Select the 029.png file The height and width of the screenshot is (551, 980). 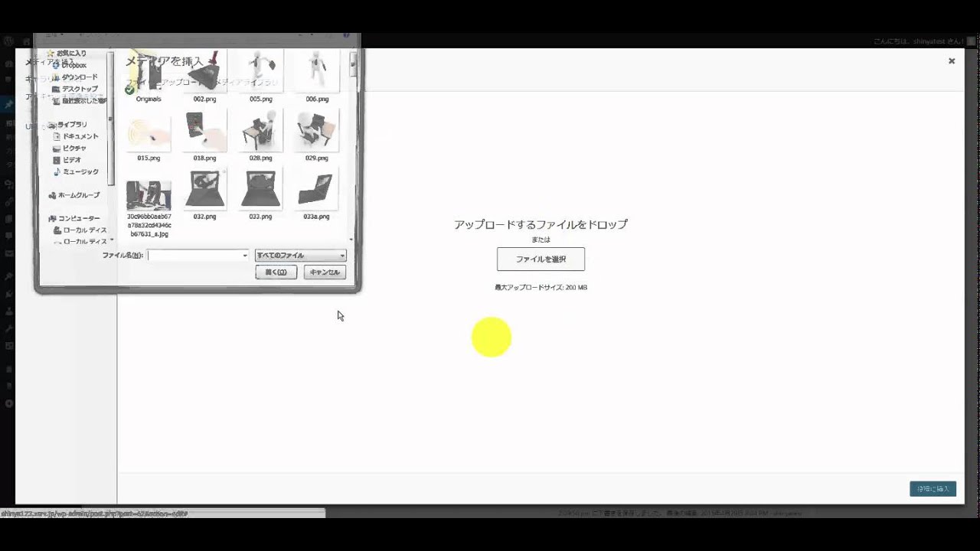point(317,136)
